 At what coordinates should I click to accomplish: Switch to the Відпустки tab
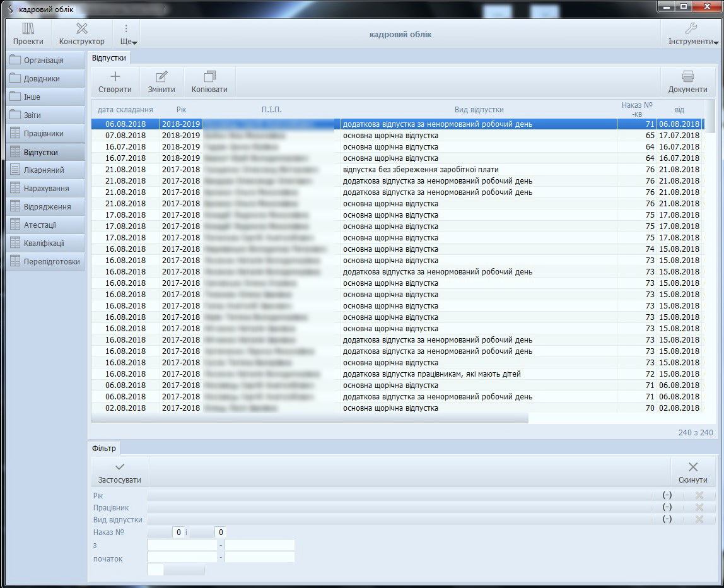(109, 58)
